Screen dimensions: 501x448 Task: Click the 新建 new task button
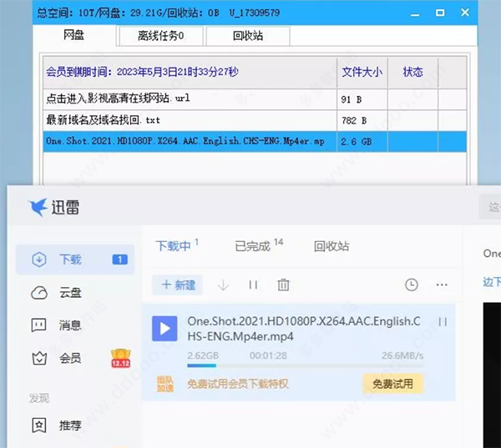point(178,284)
